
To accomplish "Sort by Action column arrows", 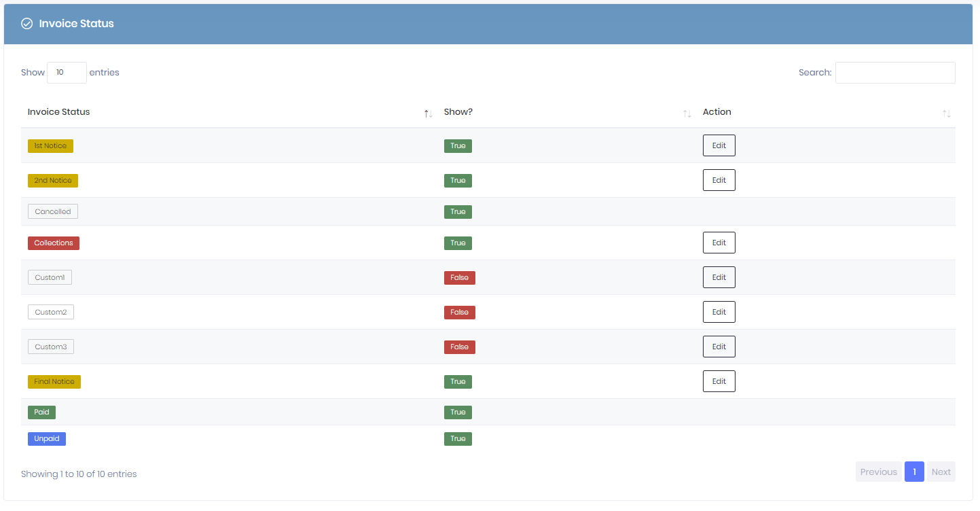I will point(947,113).
